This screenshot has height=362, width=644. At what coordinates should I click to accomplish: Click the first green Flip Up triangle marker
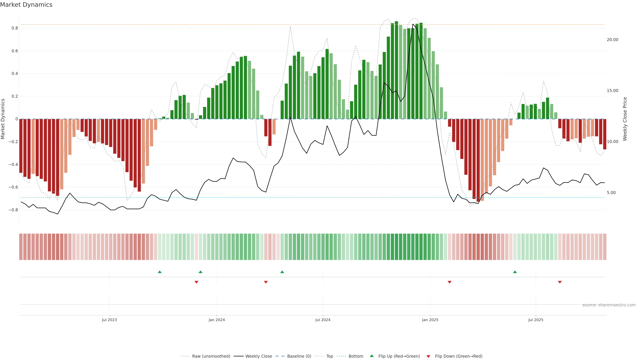click(x=160, y=272)
